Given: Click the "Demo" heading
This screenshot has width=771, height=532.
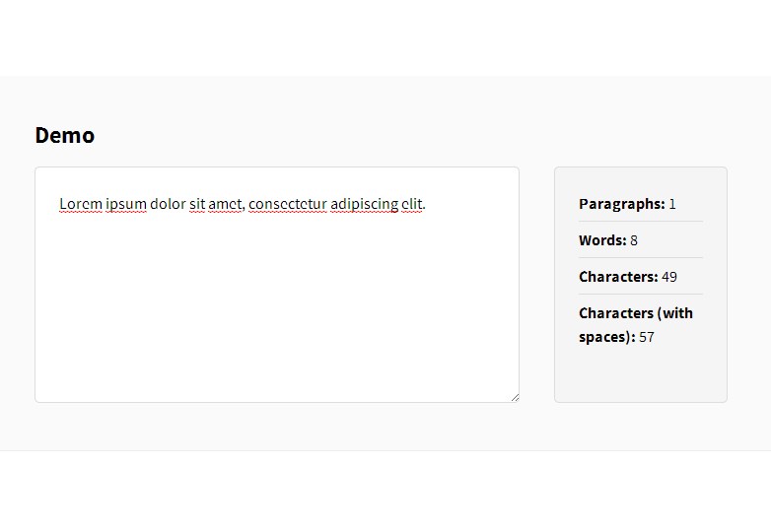Looking at the screenshot, I should tap(64, 135).
